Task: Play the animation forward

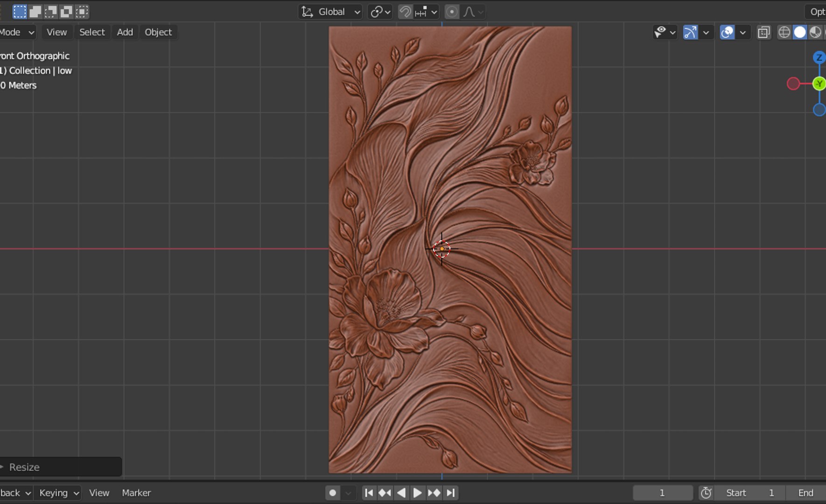Action: [x=417, y=493]
